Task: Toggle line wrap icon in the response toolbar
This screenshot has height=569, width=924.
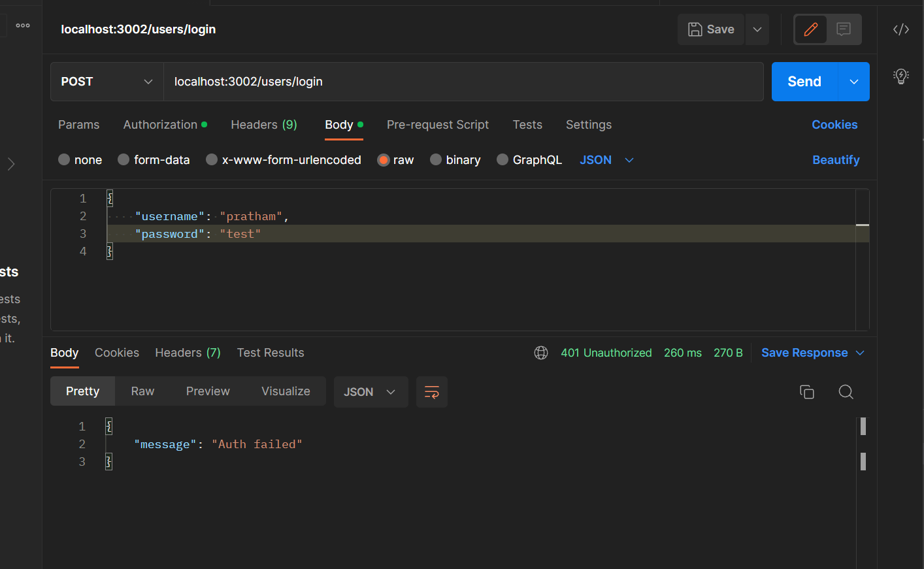Action: coord(432,392)
